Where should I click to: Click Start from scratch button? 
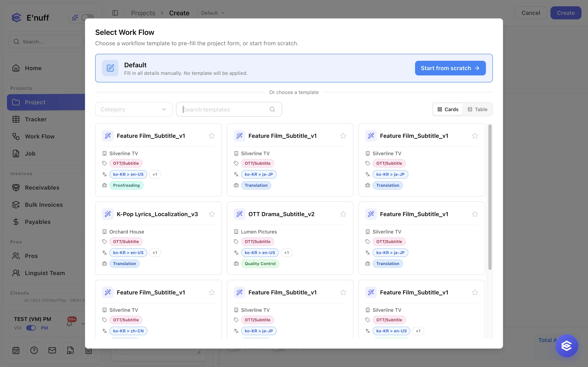(450, 68)
